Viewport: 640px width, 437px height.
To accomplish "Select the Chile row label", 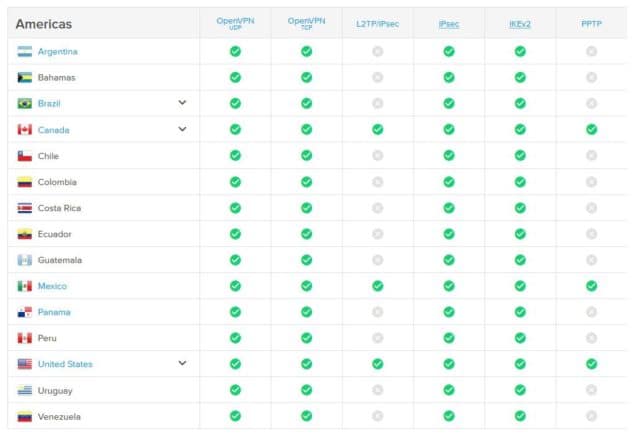I will [48, 156].
